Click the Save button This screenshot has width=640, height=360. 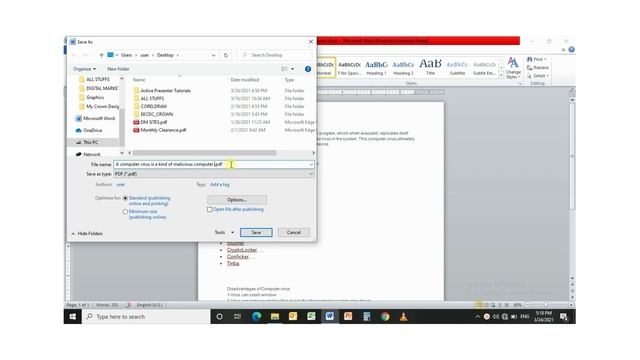pyautogui.click(x=256, y=232)
